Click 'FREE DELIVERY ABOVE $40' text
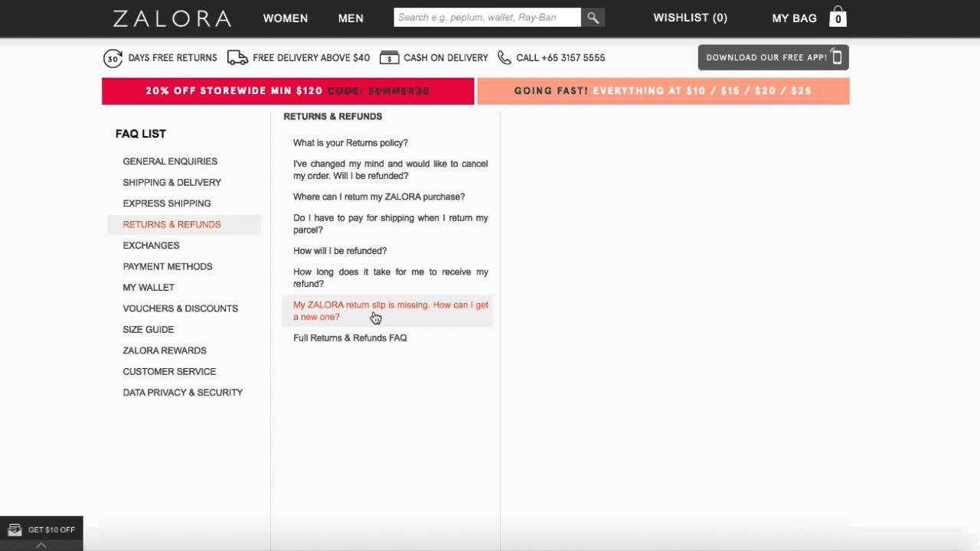This screenshot has width=980, height=551. point(311,58)
